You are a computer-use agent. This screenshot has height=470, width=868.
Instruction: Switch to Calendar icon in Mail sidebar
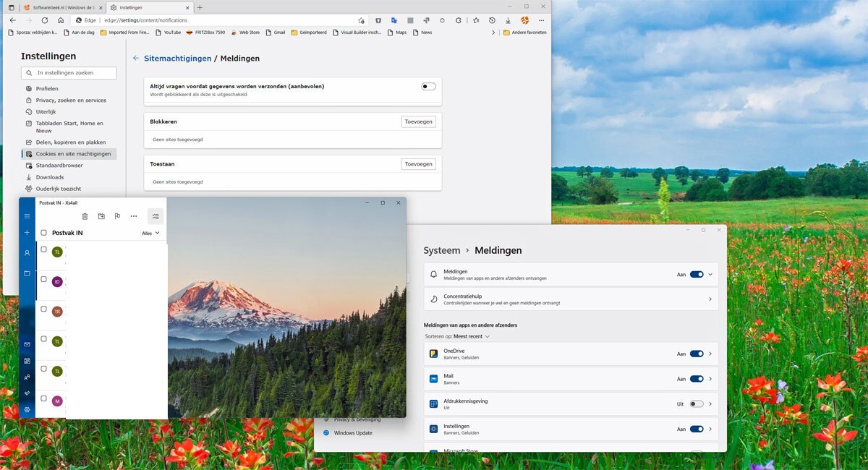[x=27, y=360]
